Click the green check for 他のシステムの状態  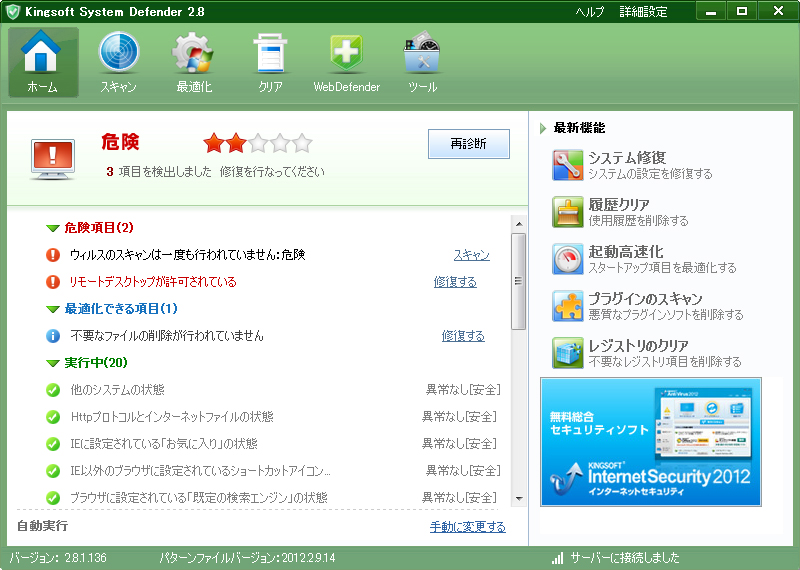coord(53,390)
